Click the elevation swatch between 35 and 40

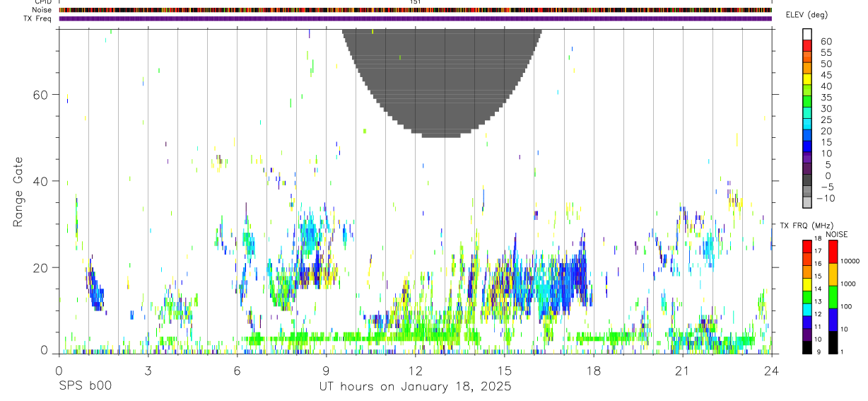pos(807,91)
